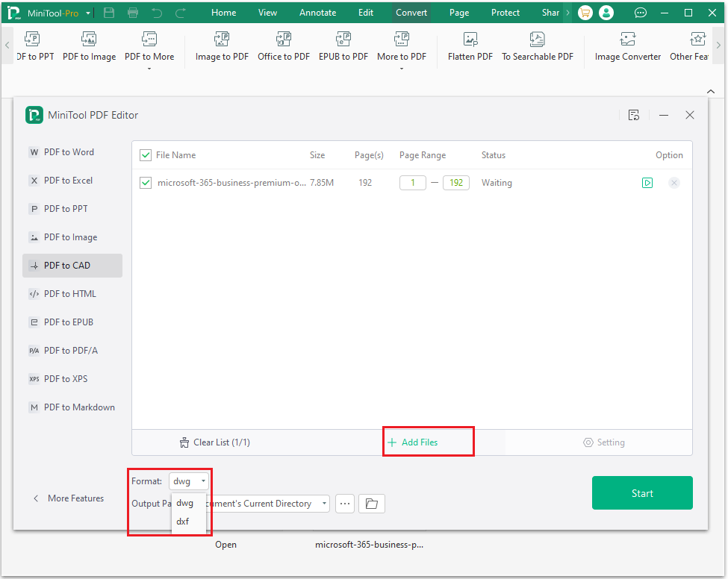Viewport: 728px width, 579px height.
Task: Select PDF to PPT ribbon tool
Action: pos(34,46)
